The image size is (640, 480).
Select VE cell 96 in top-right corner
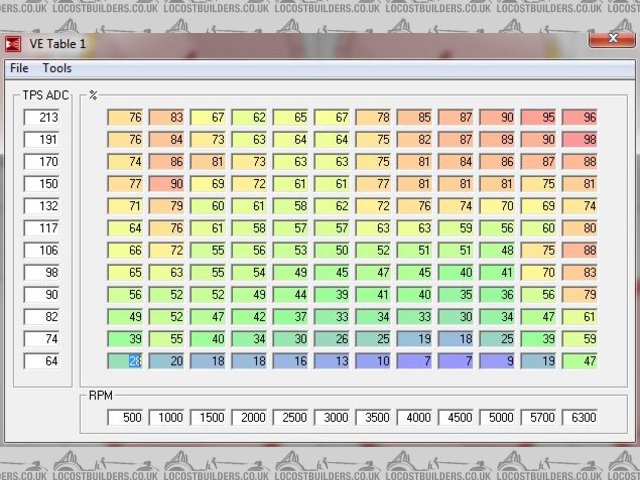[x=579, y=118]
